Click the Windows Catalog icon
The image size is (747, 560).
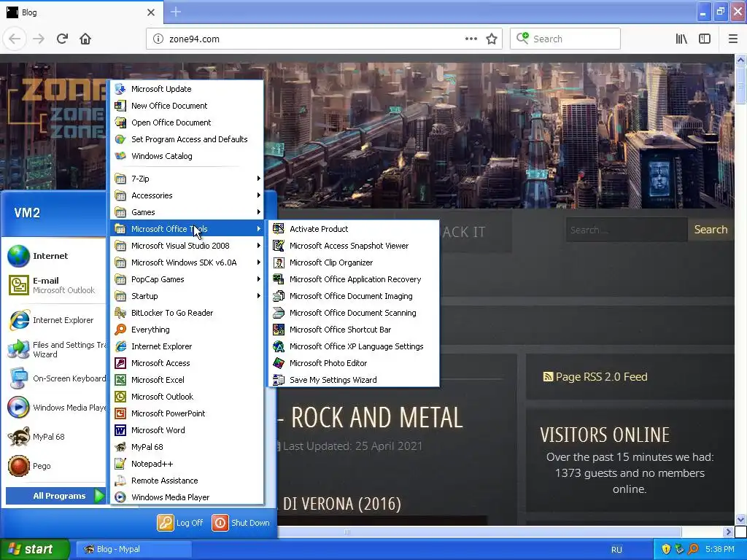coord(120,156)
